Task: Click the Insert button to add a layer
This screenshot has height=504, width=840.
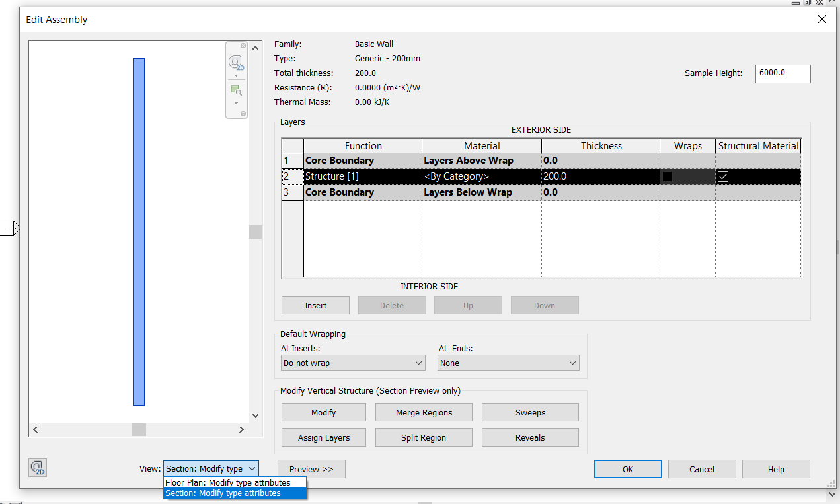Action: (x=315, y=305)
